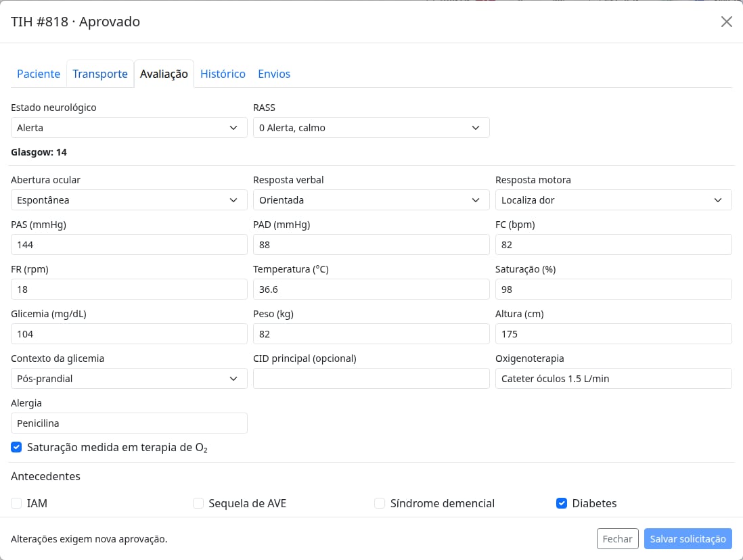743x560 pixels.
Task: Go to the Histórico tab
Action: coord(223,74)
